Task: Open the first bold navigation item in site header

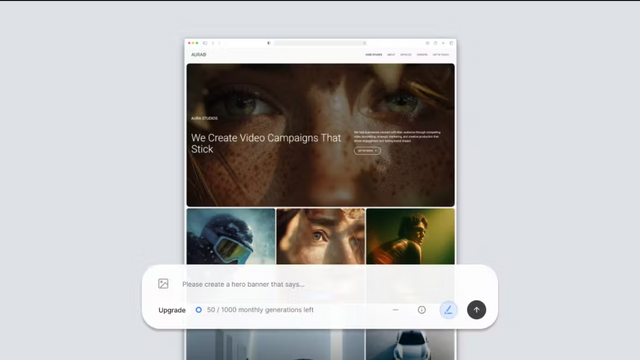Action: [x=374, y=55]
